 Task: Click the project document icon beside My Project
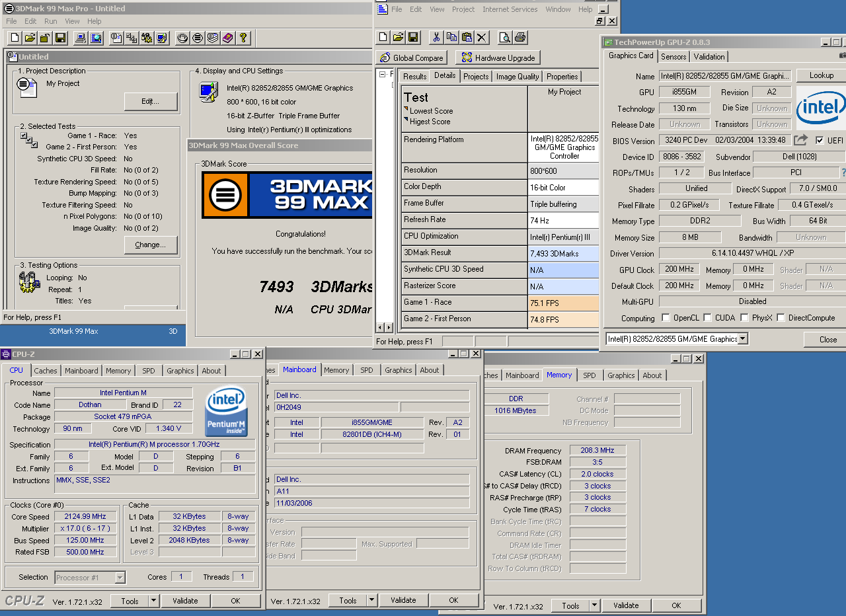tap(26, 87)
